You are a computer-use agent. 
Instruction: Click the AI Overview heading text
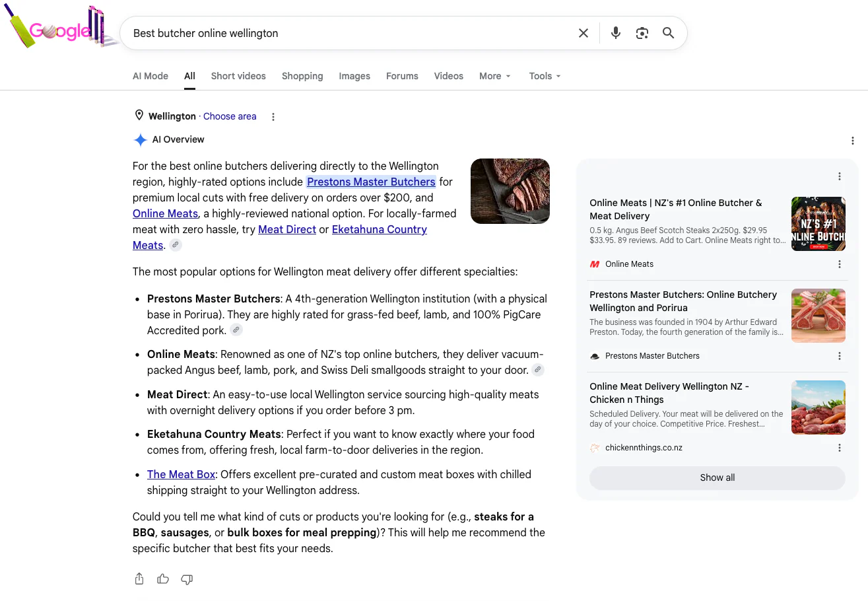(178, 139)
